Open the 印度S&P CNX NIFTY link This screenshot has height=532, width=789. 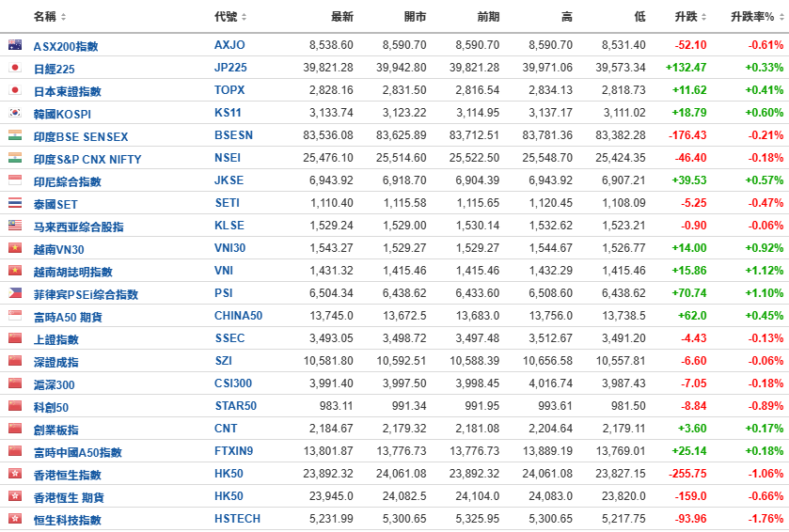pyautogui.click(x=87, y=160)
